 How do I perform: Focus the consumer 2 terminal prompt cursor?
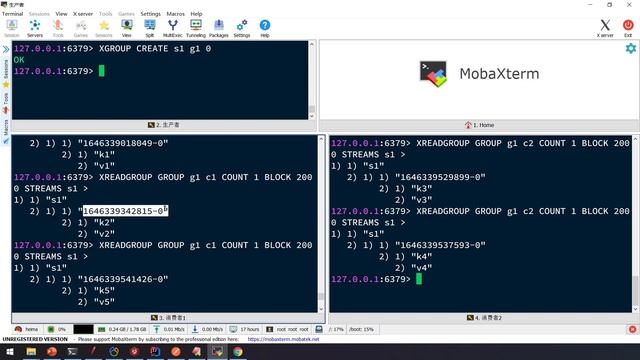point(419,279)
